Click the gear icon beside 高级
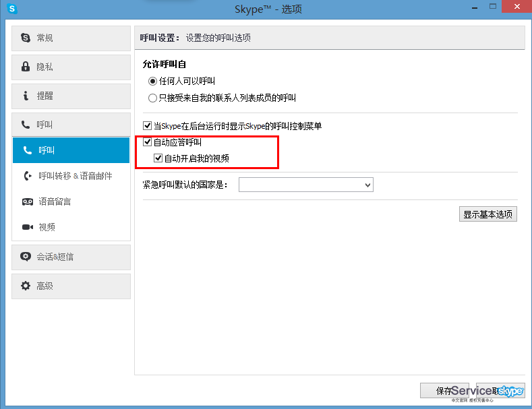Viewport: 532px width, 409px height. [26, 286]
